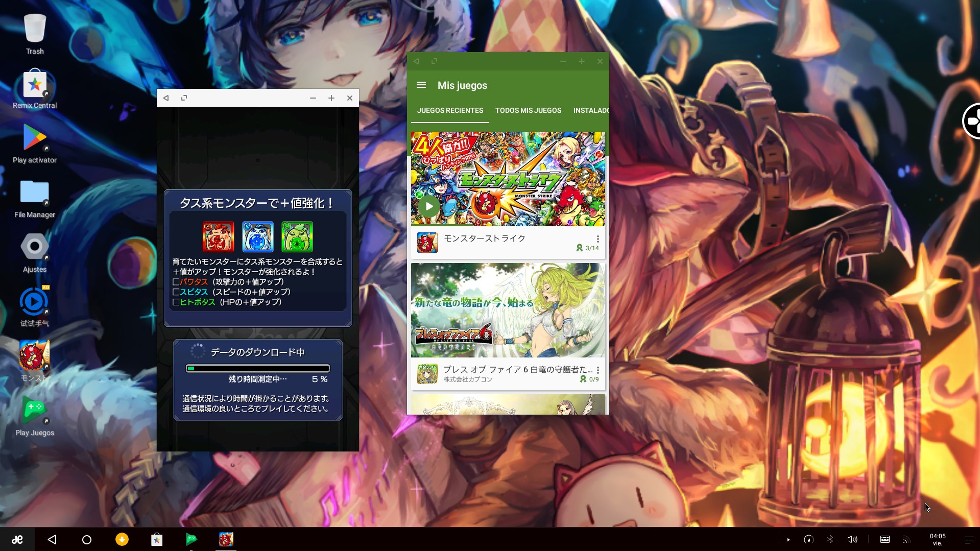The width and height of the screenshot is (980, 551).
Task: Maximize Monster Strike window with plus button
Action: 331,98
